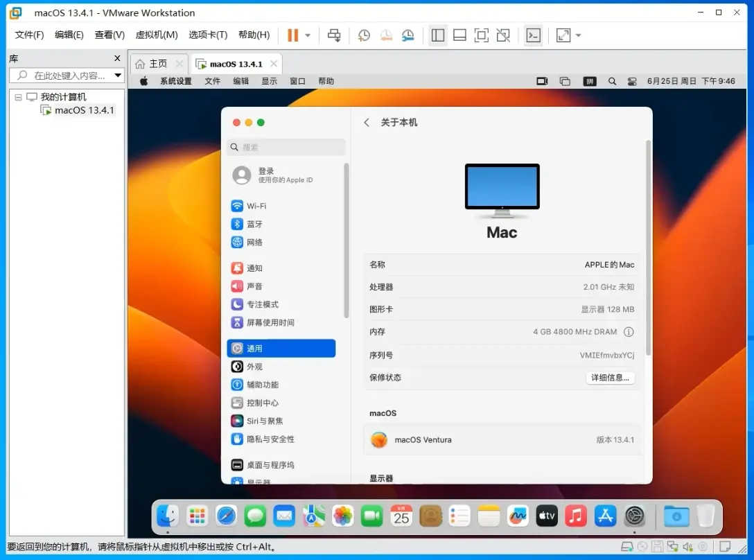Image resolution: width=754 pixels, height=560 pixels.
Task: Close the macOS 13.4.1 tab
Action: pyautogui.click(x=274, y=64)
